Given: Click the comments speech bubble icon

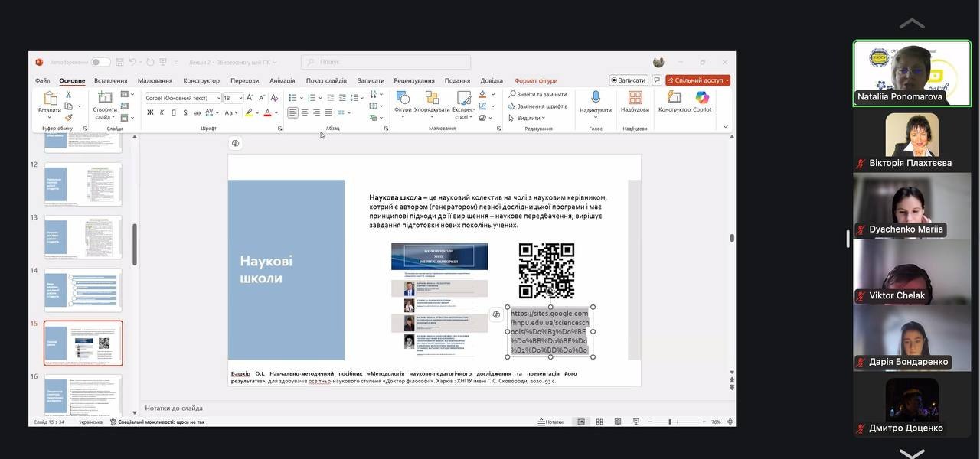Looking at the screenshot, I should click(657, 80).
